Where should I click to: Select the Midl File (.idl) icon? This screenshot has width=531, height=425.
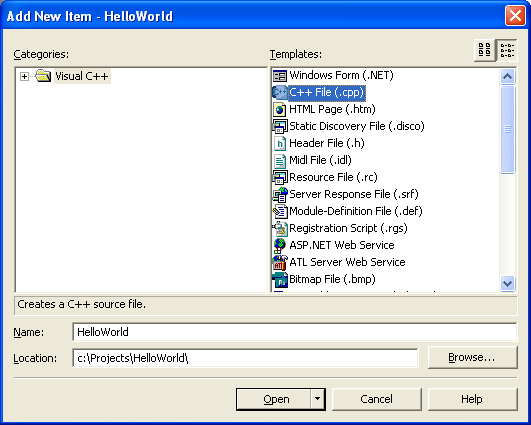point(280,161)
